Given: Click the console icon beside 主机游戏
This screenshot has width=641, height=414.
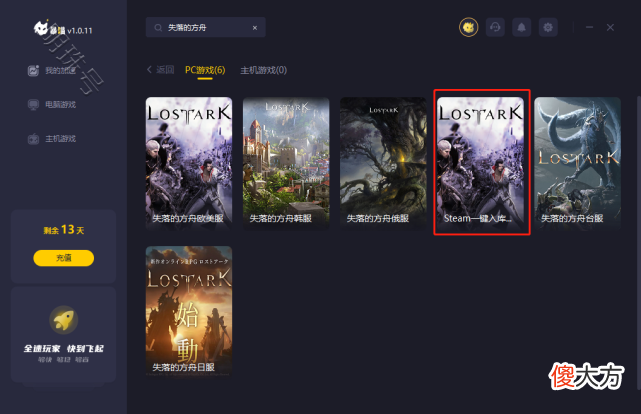Looking at the screenshot, I should pyautogui.click(x=33, y=139).
